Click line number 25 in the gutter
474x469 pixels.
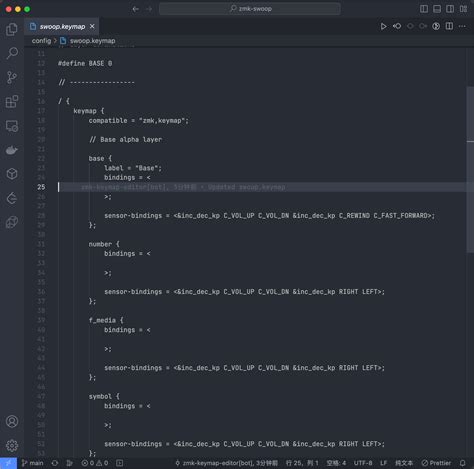coord(41,187)
